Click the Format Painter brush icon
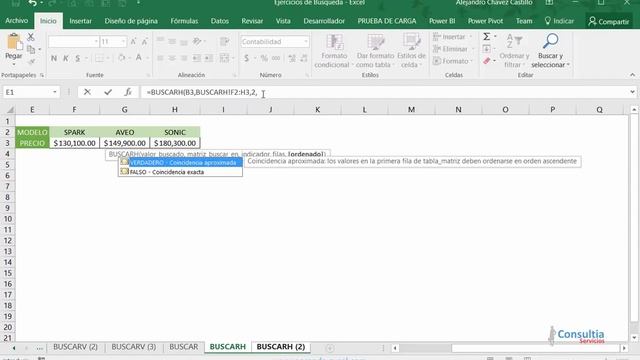 (31, 62)
